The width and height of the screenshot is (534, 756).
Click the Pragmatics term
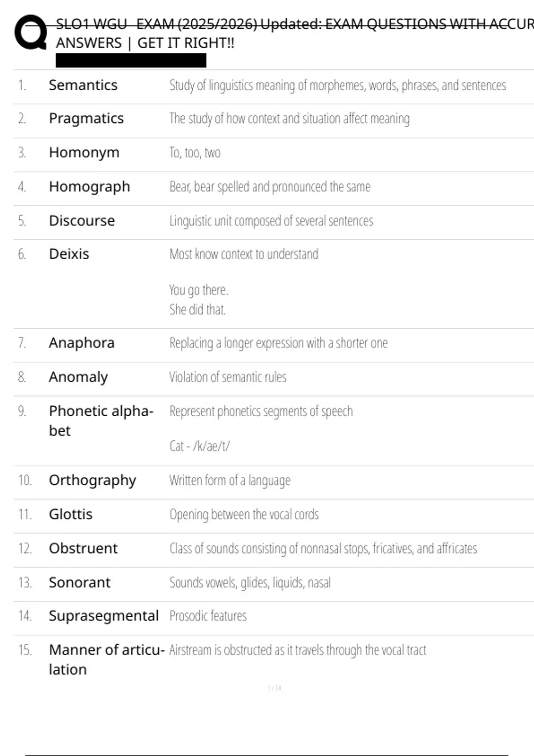[86, 119]
